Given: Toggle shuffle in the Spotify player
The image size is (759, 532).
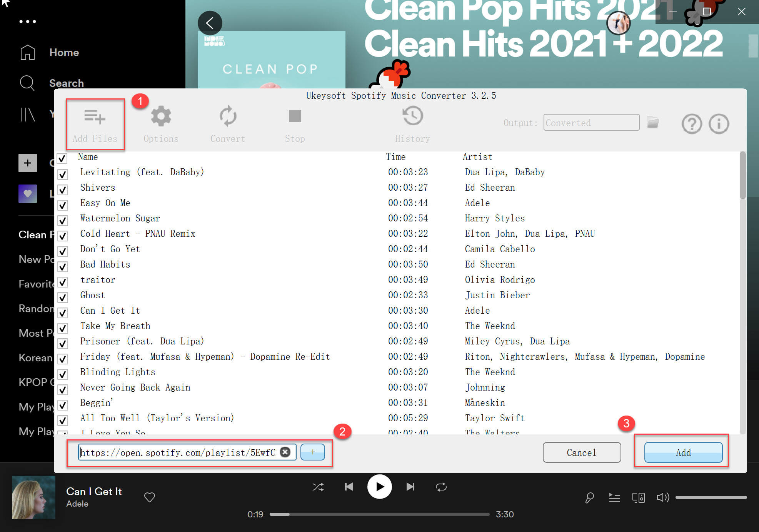Looking at the screenshot, I should coord(318,487).
